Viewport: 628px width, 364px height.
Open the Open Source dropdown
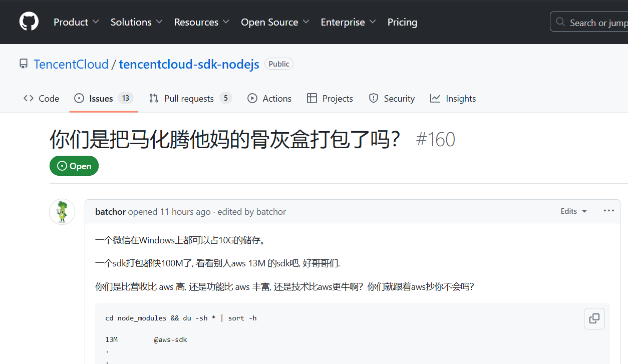point(275,22)
